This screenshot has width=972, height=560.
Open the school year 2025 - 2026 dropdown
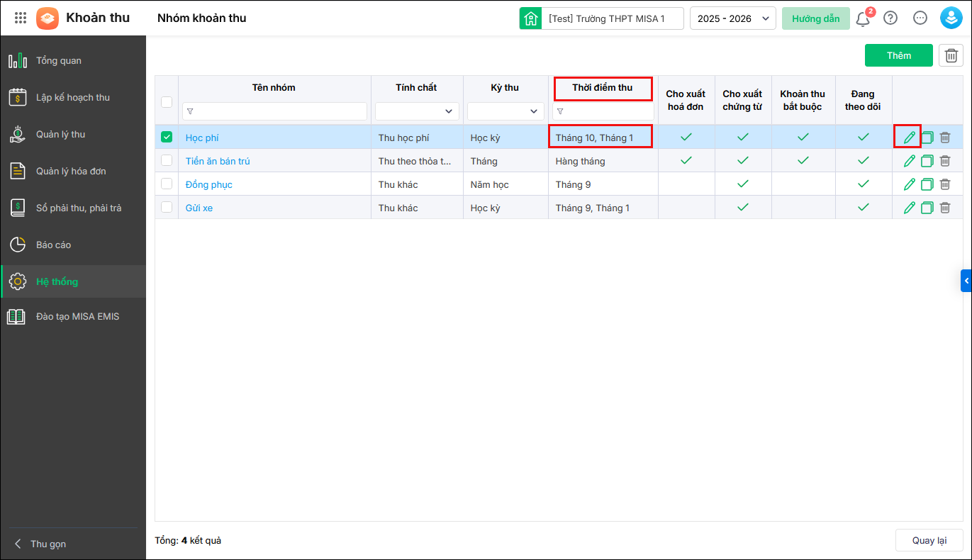pyautogui.click(x=732, y=18)
